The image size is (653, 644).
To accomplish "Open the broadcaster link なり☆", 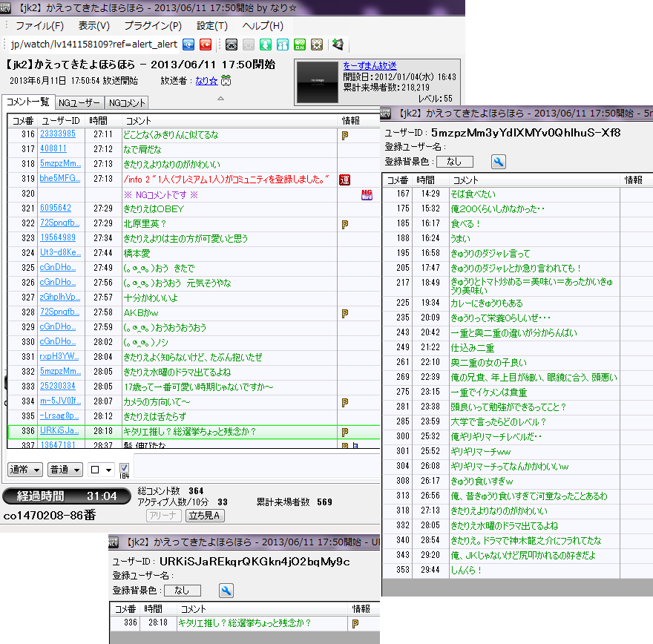I will click(x=206, y=81).
